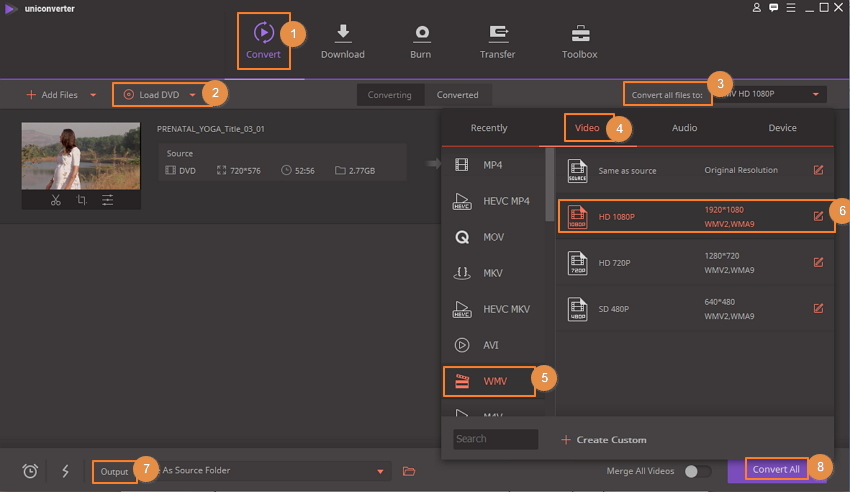Edit the HD 1080P preset
Screen dimensions: 850x492
pos(819,216)
